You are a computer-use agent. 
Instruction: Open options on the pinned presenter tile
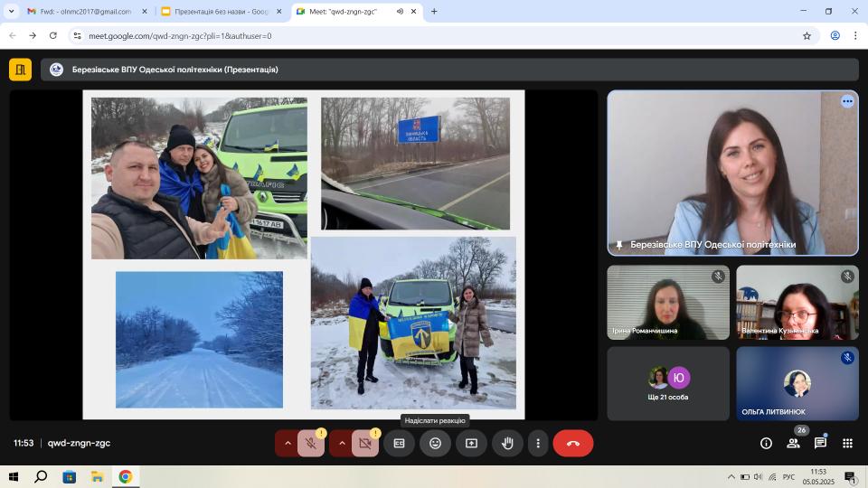pyautogui.click(x=847, y=101)
